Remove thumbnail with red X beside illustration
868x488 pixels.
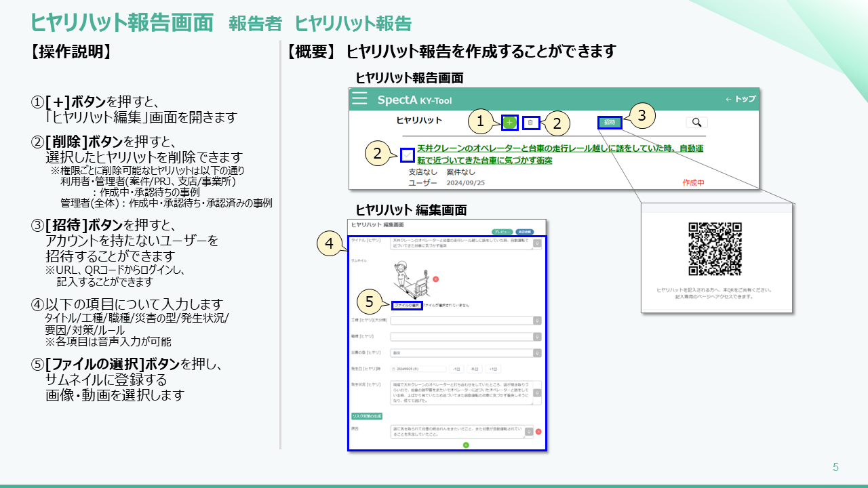pyautogui.click(x=435, y=279)
